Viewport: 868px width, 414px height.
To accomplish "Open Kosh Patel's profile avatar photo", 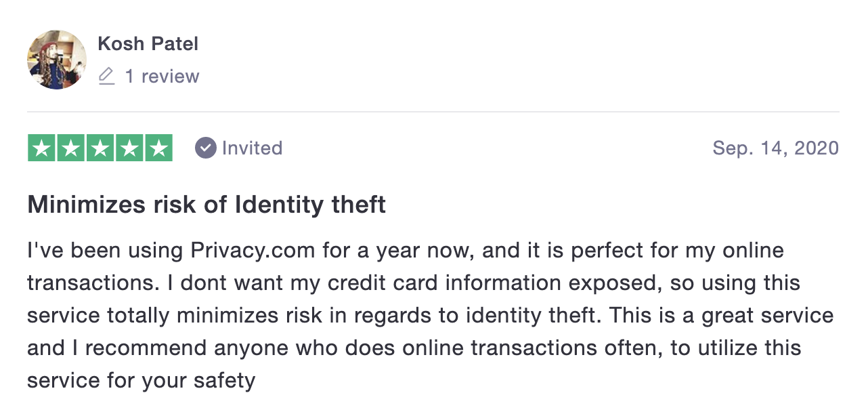I will (x=57, y=60).
